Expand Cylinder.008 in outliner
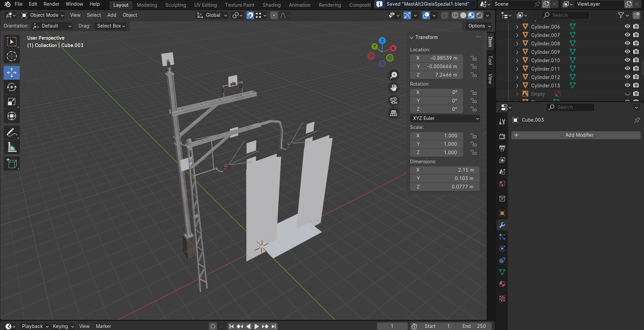The height and width of the screenshot is (330, 644). (517, 44)
